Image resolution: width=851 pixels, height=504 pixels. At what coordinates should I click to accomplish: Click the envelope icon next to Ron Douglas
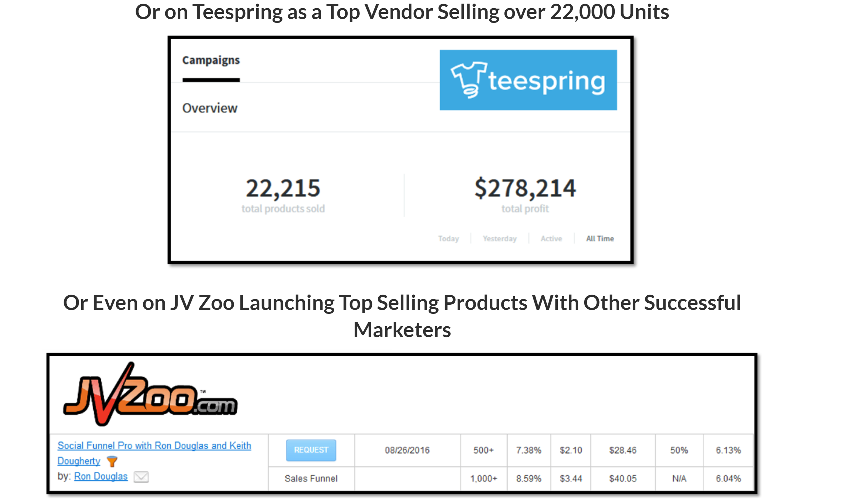tap(141, 477)
